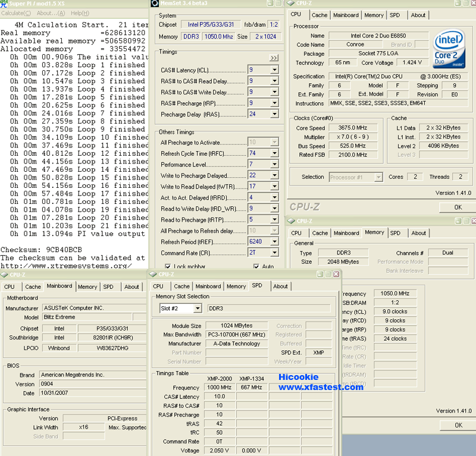Open the About menu in Super PI
This screenshot has height=456, width=476.
click(51, 13)
